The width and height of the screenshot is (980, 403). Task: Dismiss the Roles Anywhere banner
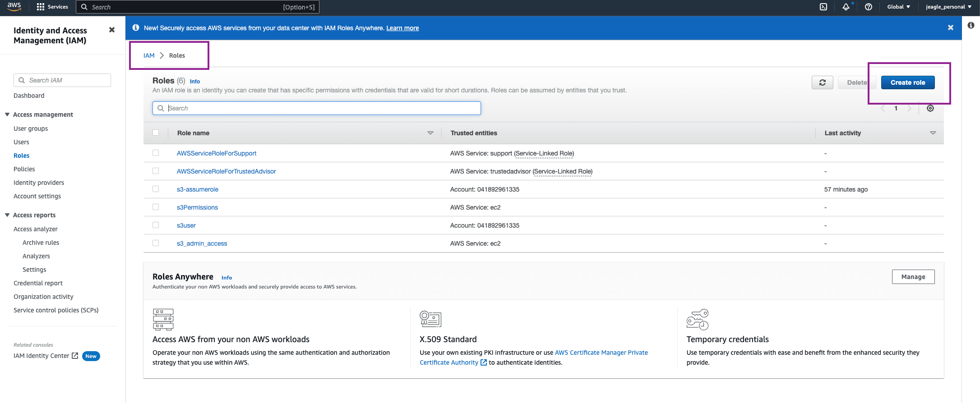951,27
